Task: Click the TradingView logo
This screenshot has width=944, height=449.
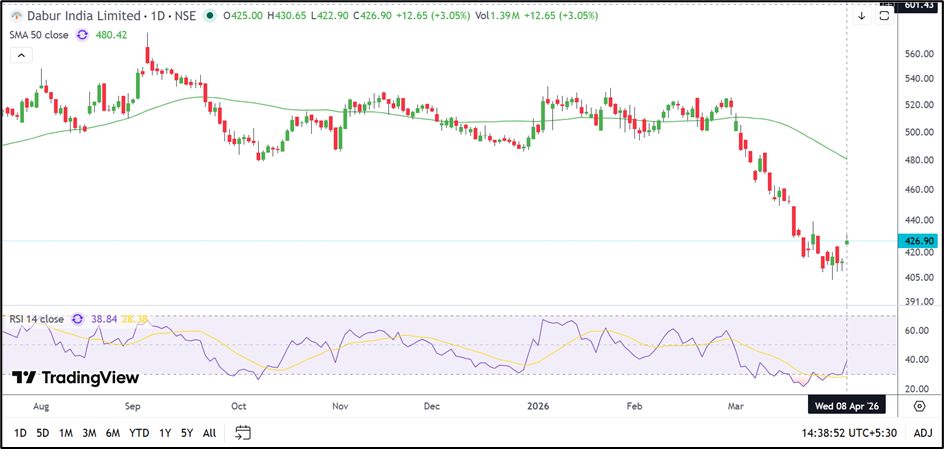Action: (75, 378)
